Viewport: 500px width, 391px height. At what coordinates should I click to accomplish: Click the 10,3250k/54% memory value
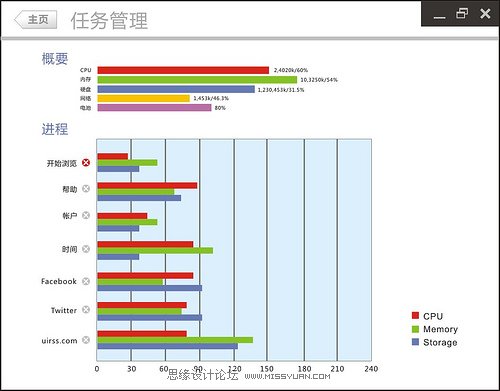coord(319,80)
